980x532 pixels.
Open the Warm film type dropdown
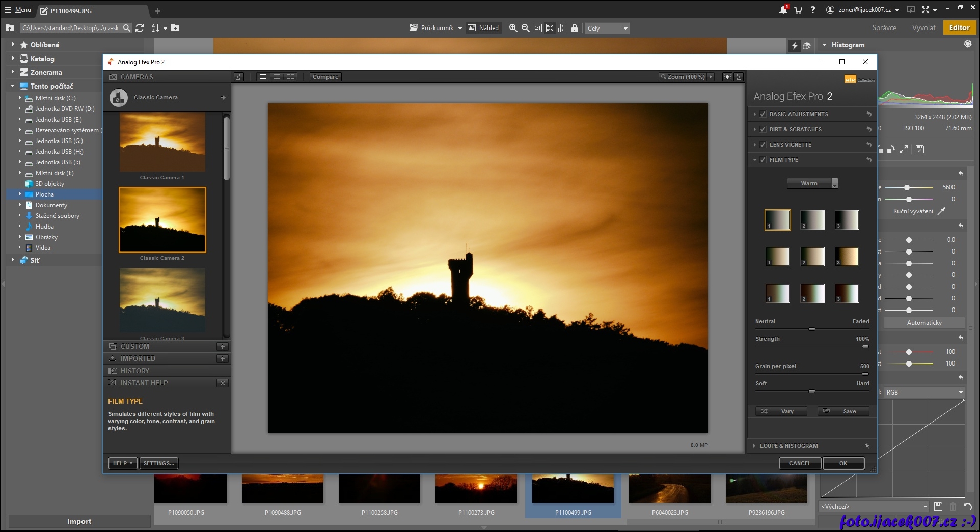812,183
